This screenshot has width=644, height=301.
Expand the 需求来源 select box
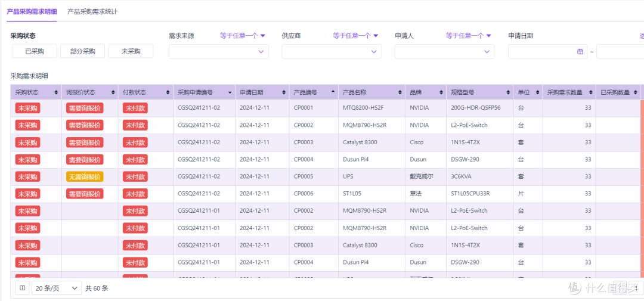point(218,51)
